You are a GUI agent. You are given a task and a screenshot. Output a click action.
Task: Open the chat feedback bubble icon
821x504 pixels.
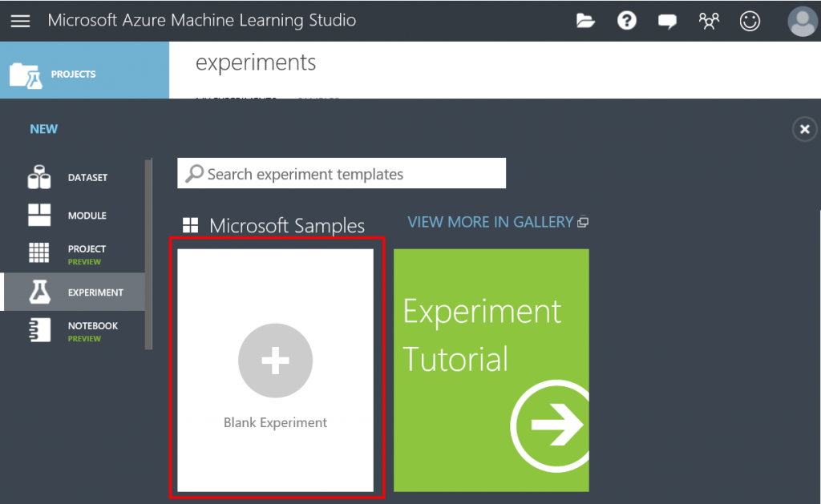pyautogui.click(x=667, y=22)
